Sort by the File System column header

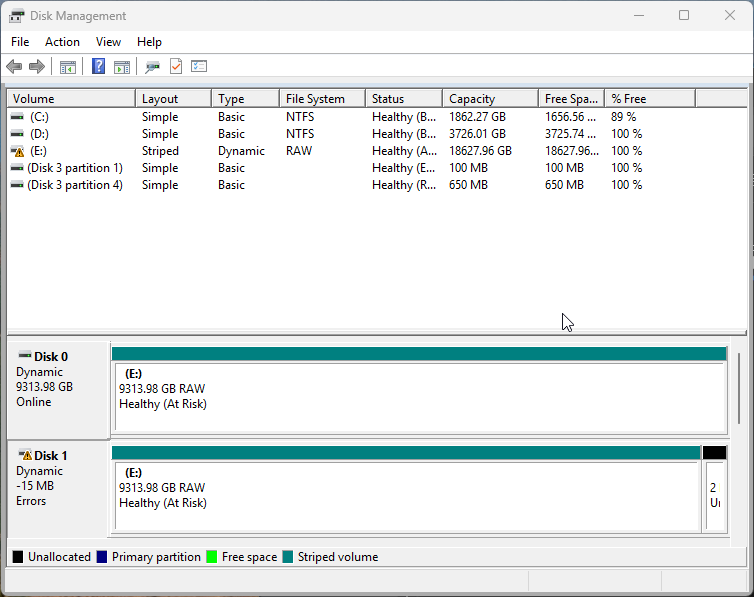(x=323, y=99)
